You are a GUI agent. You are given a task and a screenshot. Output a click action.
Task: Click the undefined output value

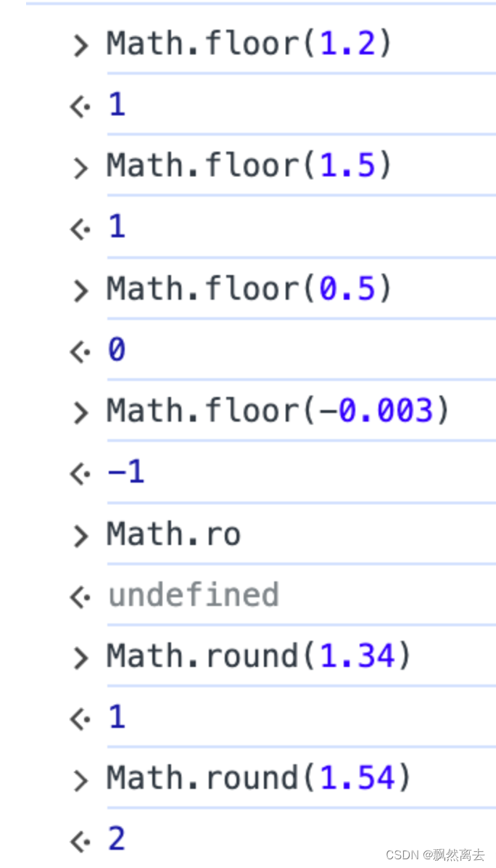point(194,595)
